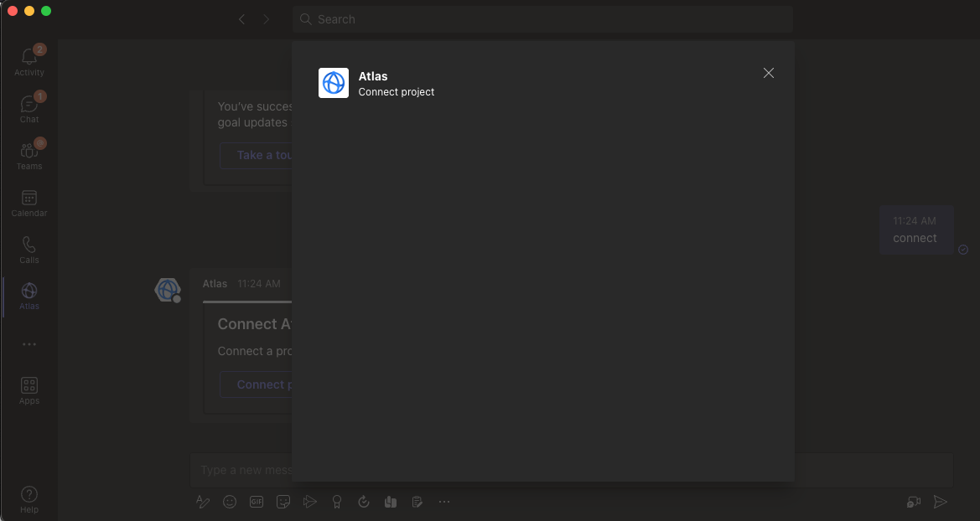The width and height of the screenshot is (980, 521).
Task: Click the sent status check icon
Action: tap(963, 250)
